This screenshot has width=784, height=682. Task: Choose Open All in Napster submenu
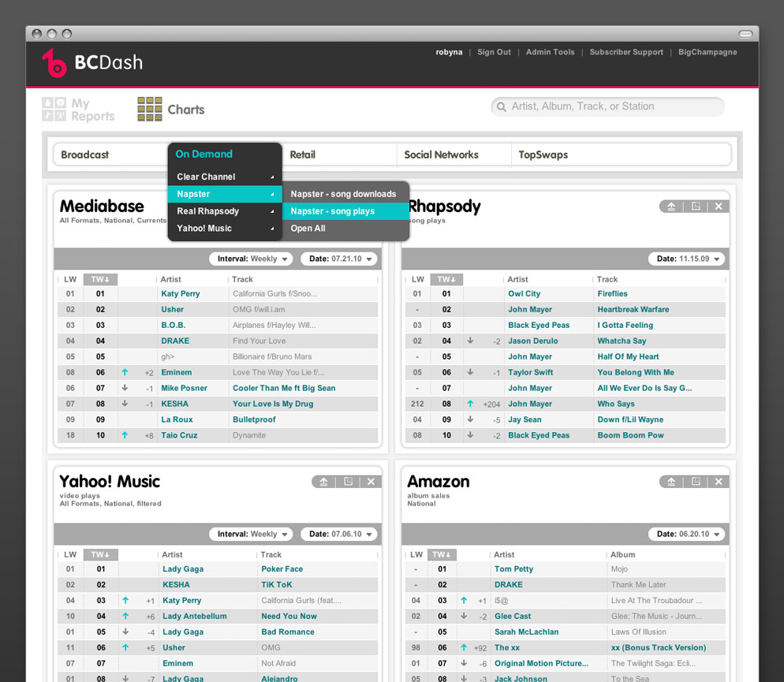(346, 229)
